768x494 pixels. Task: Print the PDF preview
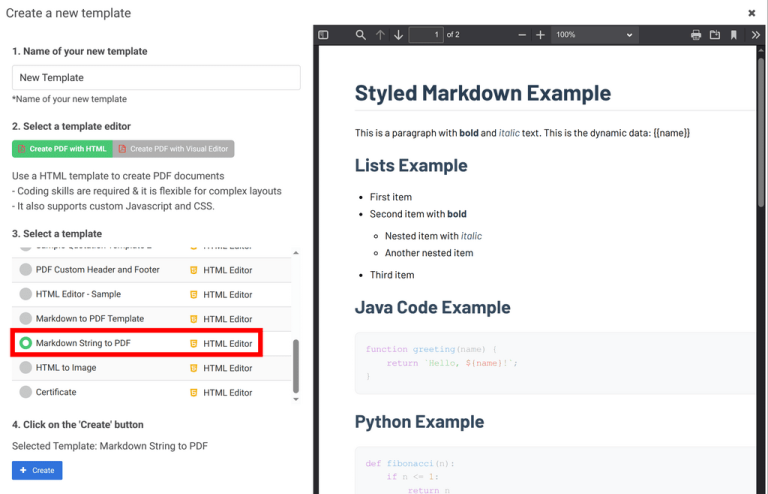[x=696, y=35]
